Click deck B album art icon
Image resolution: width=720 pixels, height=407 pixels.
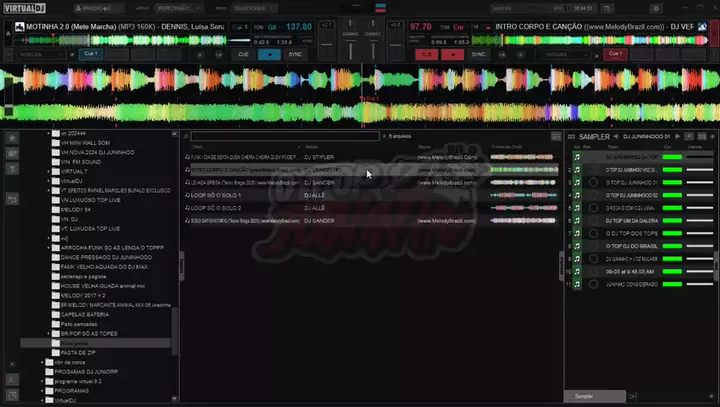[x=703, y=27]
